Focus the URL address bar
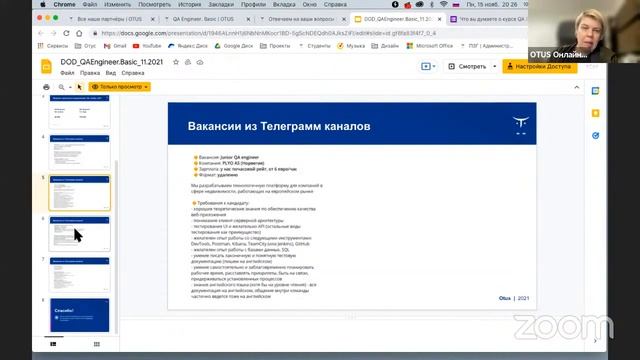Image resolution: width=640 pixels, height=360 pixels. (269, 33)
